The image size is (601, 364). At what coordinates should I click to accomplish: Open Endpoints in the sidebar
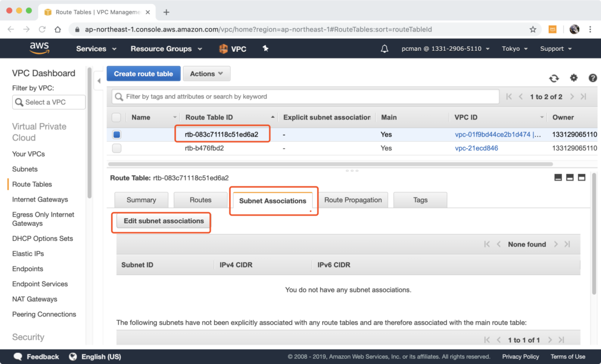[x=28, y=268]
